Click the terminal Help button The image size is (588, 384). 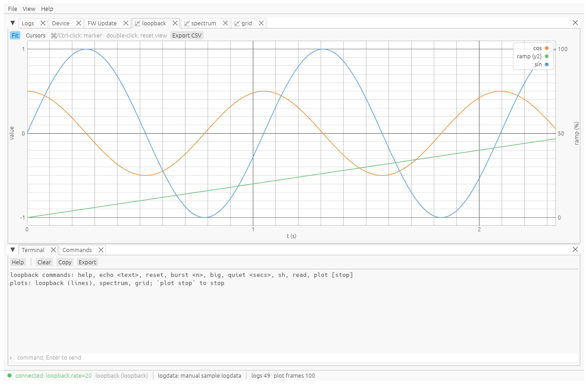pos(18,262)
